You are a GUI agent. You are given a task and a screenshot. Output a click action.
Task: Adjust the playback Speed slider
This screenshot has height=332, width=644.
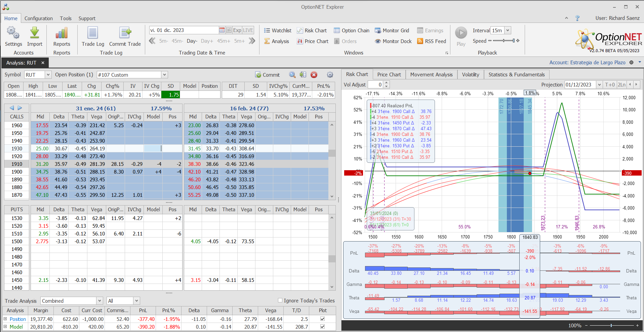(x=504, y=41)
